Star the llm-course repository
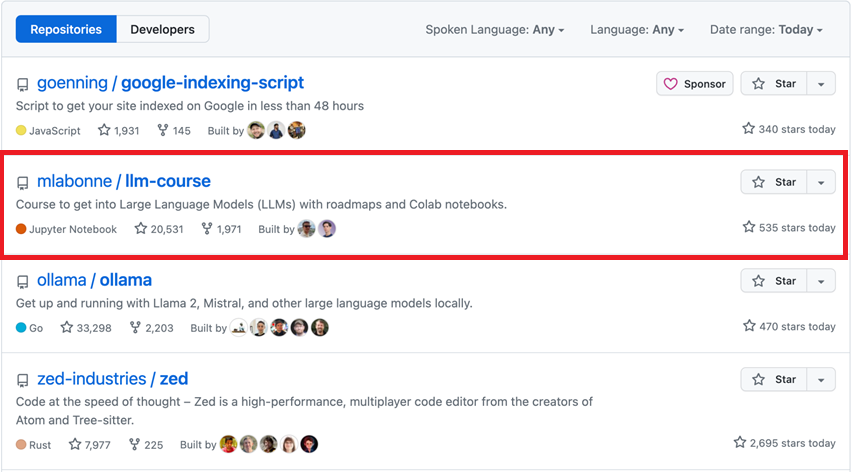 pos(774,182)
